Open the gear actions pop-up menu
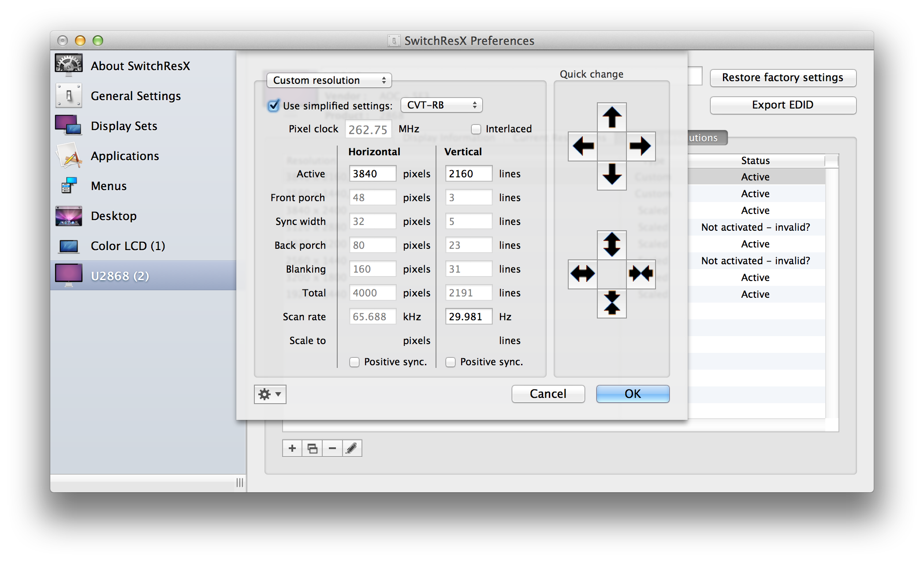924x562 pixels. (x=270, y=394)
